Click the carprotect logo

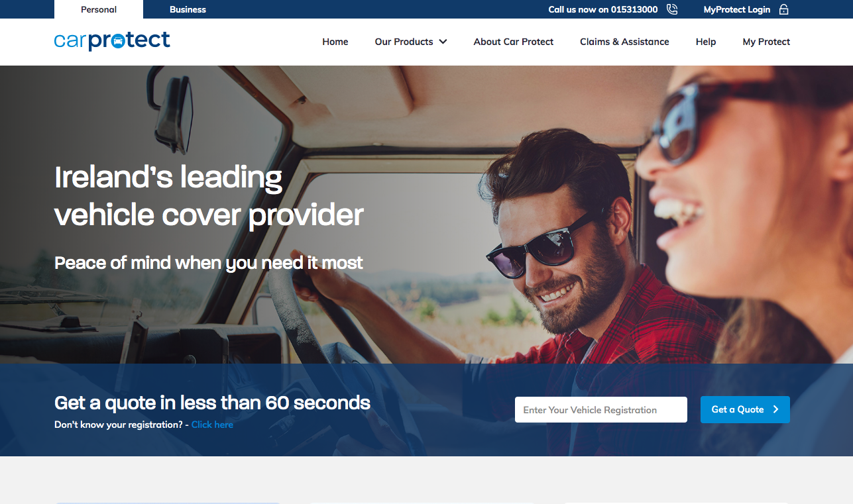(112, 41)
